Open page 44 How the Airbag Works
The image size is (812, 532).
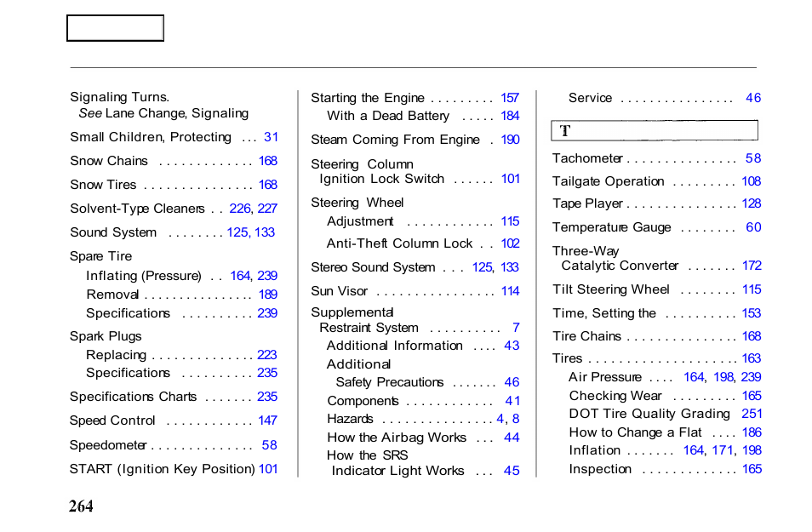coord(512,438)
